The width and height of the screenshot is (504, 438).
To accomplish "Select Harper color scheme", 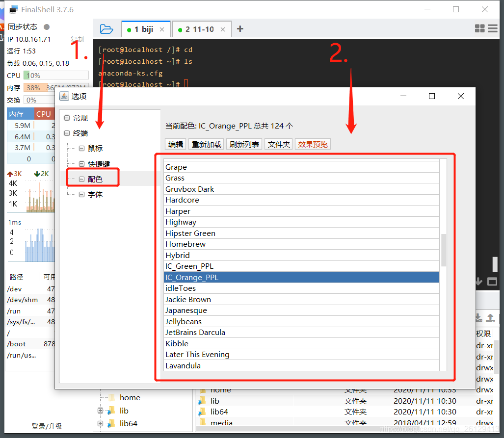I will pos(301,211).
